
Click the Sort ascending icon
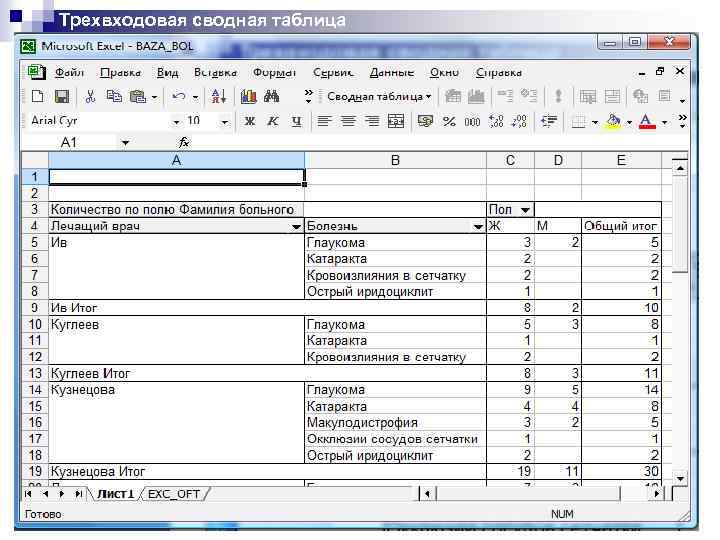coord(219,96)
